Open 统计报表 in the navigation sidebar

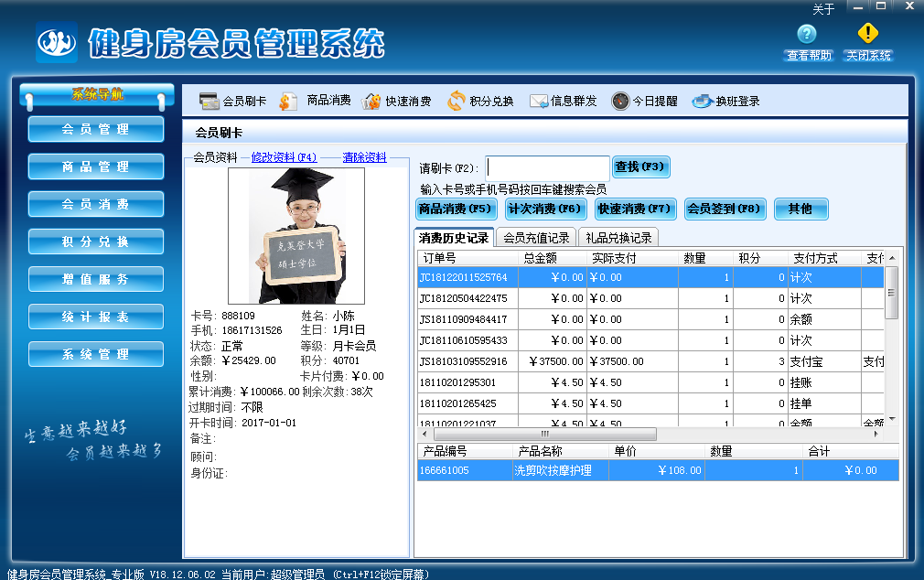pos(95,317)
